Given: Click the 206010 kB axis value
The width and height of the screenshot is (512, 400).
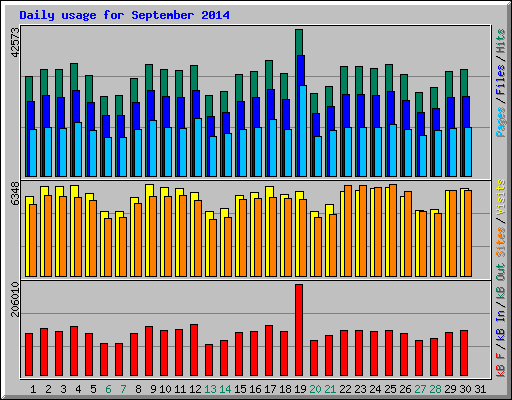Looking at the screenshot, I should [x=15, y=299].
